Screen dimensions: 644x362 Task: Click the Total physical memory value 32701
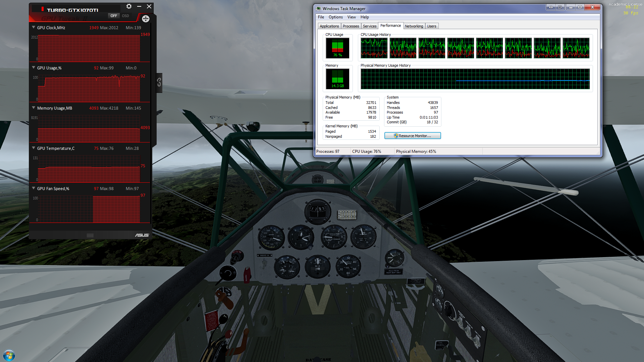pos(371,103)
